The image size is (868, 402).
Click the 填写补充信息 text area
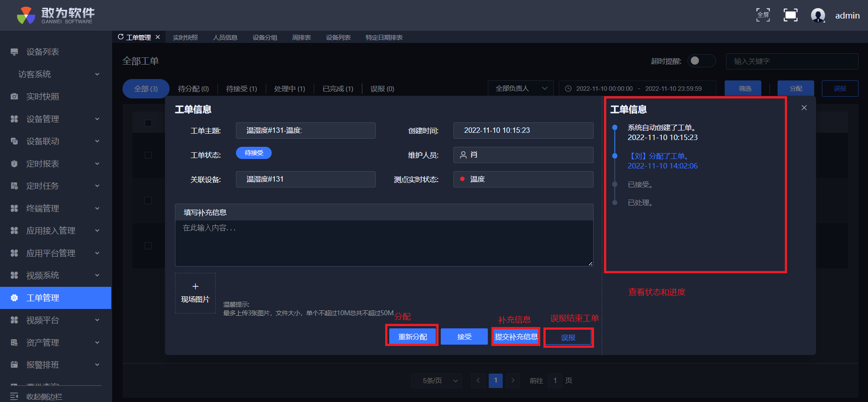pyautogui.click(x=384, y=243)
